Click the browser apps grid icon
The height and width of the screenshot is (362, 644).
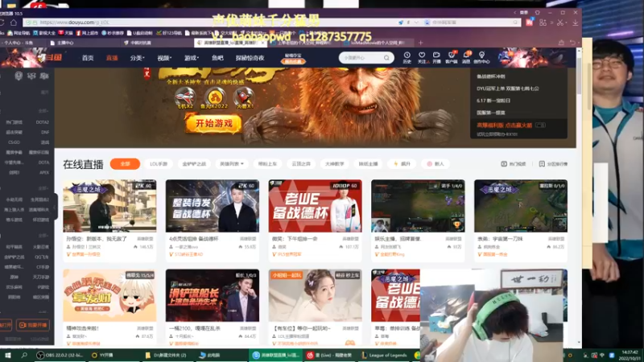click(543, 23)
